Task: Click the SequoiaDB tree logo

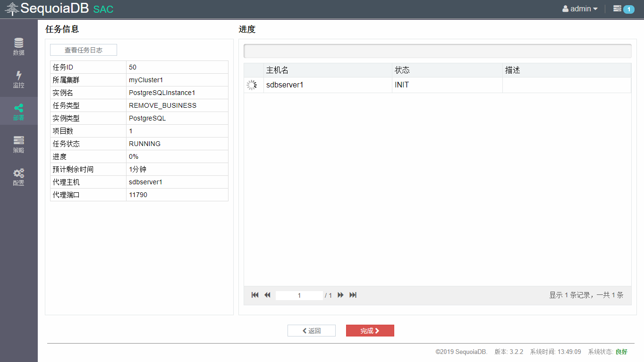Action: (12, 9)
